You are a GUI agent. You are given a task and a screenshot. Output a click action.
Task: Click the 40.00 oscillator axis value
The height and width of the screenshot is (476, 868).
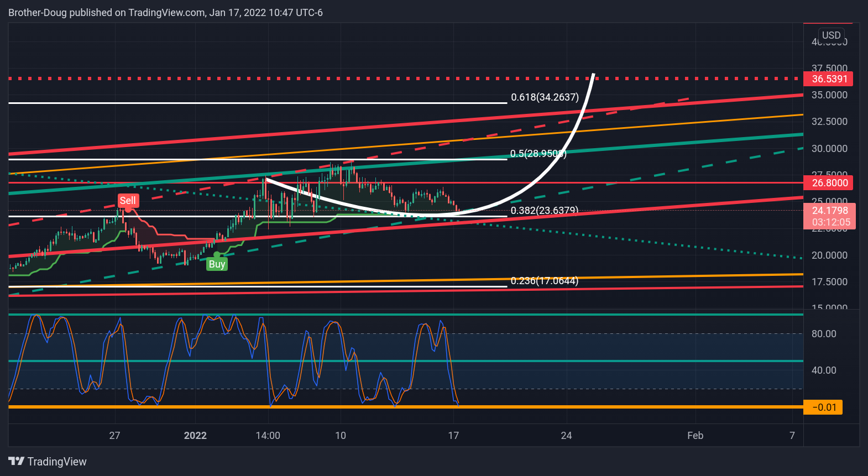pyautogui.click(x=824, y=370)
